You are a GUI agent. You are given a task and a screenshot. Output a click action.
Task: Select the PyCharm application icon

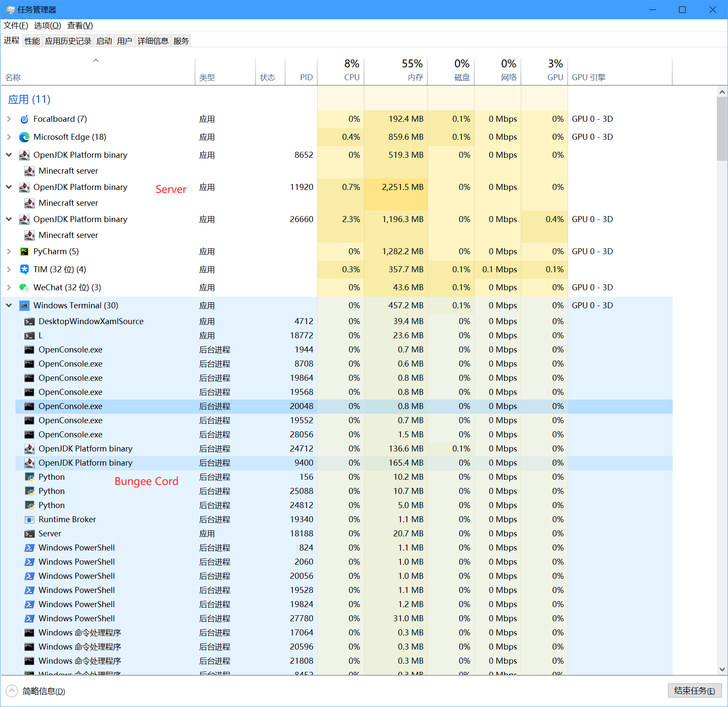tap(24, 251)
